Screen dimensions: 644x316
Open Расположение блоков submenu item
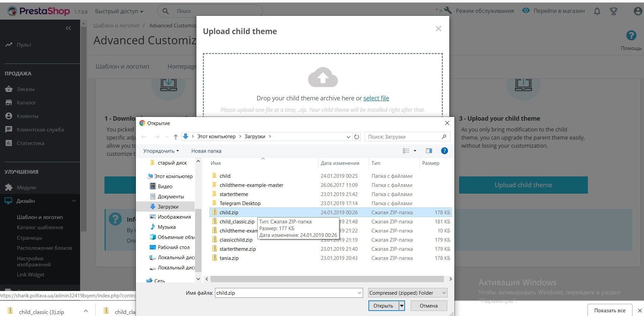(x=45, y=248)
